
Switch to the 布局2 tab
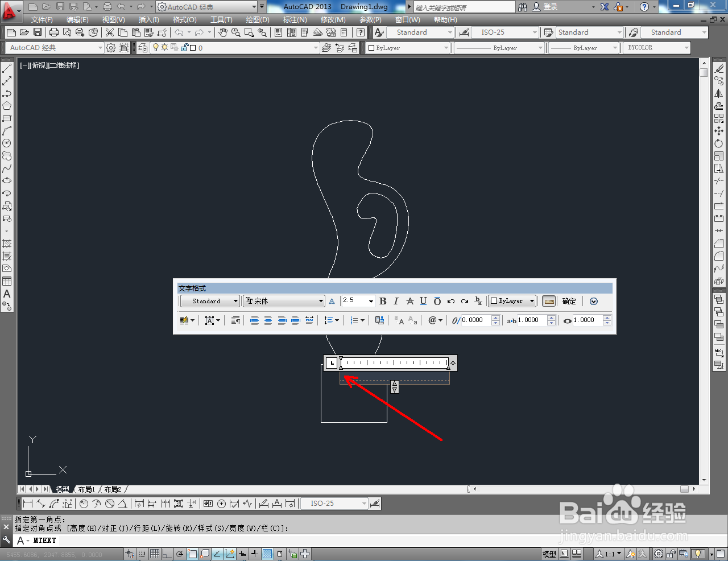113,489
